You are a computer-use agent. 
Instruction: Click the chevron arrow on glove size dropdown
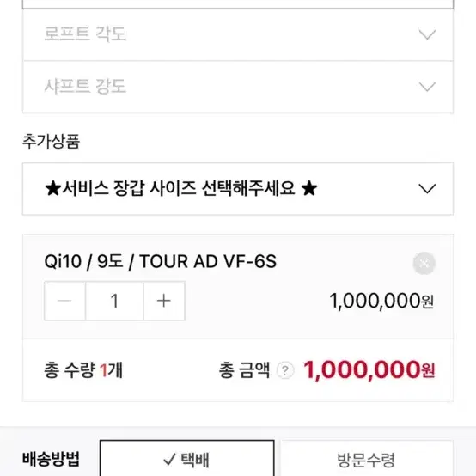point(427,188)
